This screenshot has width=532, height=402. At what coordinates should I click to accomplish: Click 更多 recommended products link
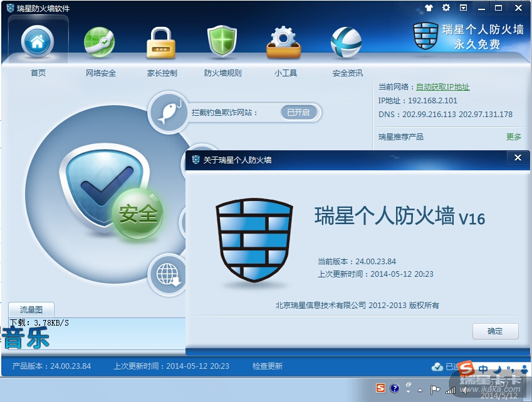[513, 137]
